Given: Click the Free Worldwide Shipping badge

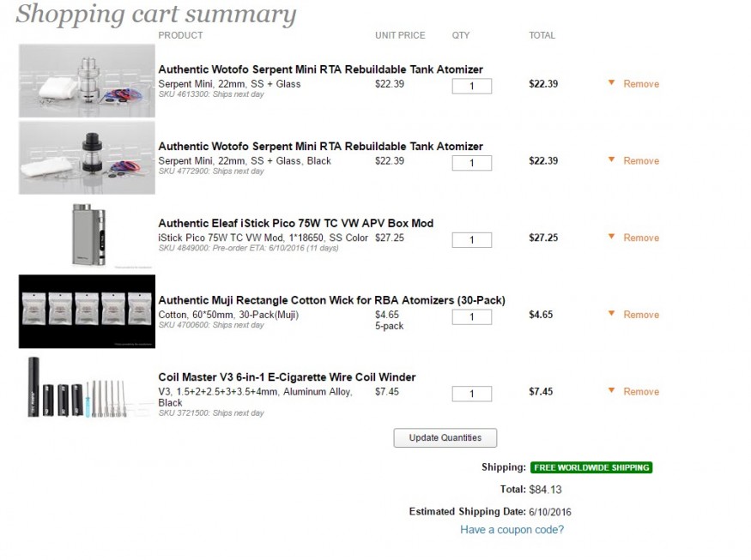Looking at the screenshot, I should [591, 467].
